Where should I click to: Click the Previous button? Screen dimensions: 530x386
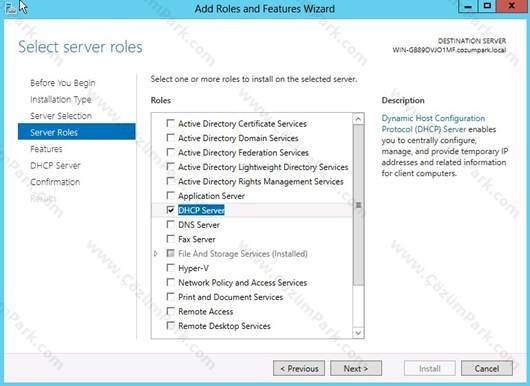click(299, 368)
